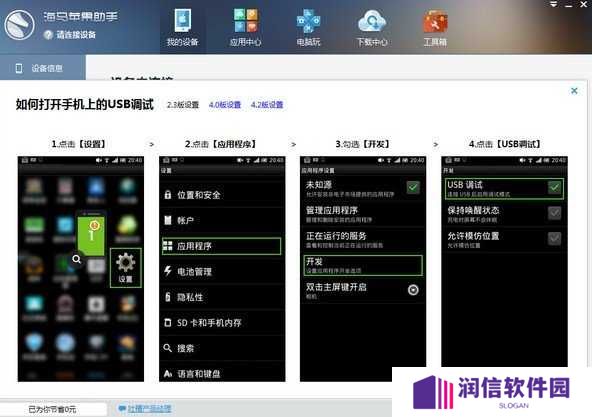The height and width of the screenshot is (417, 592).
Task: Select 语言和键盘 in the settings list
Action: tap(222, 374)
